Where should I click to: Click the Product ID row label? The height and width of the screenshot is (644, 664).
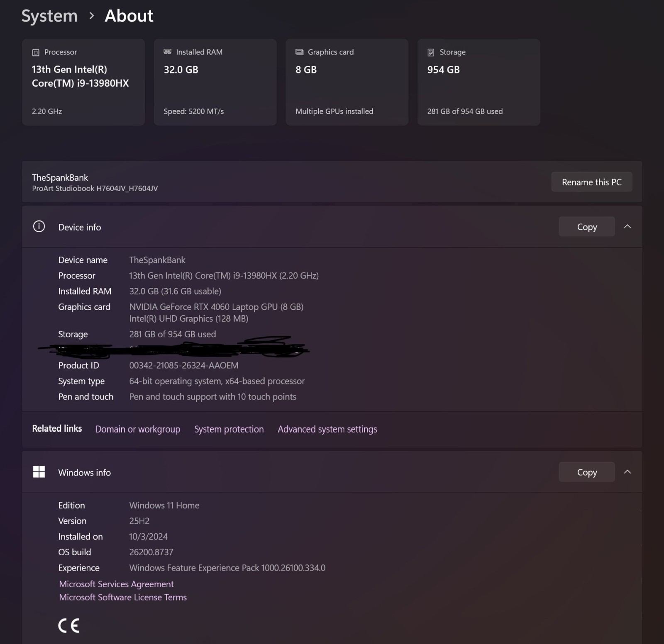point(79,365)
